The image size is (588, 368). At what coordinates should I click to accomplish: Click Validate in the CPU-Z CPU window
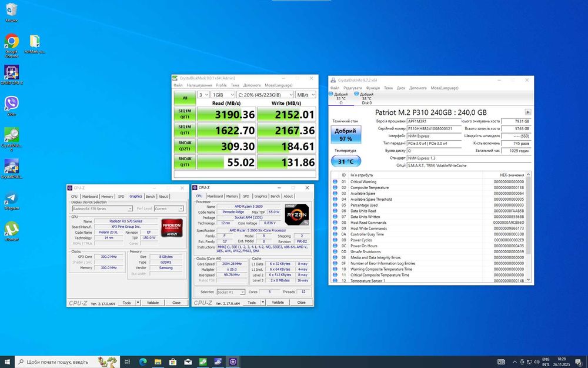coord(278,302)
